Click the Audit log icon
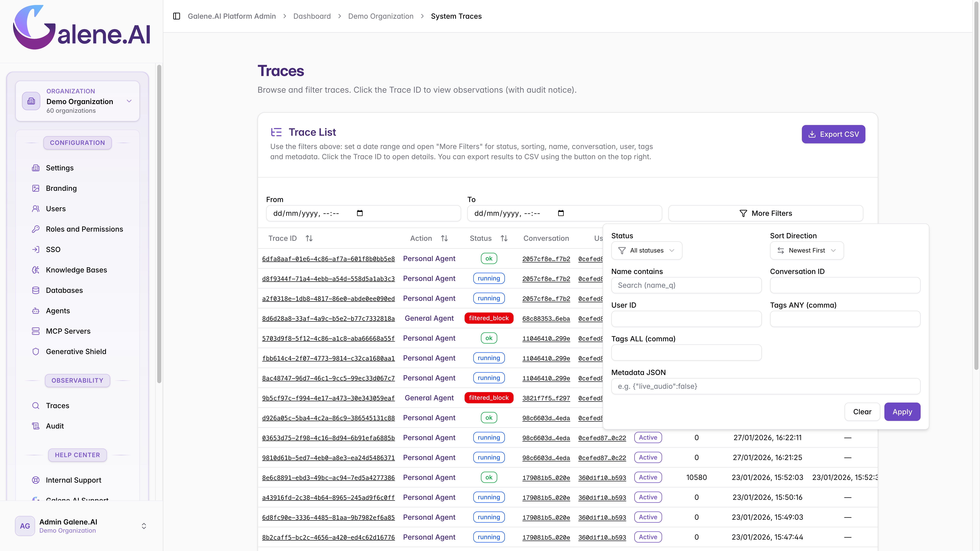 pyautogui.click(x=36, y=426)
